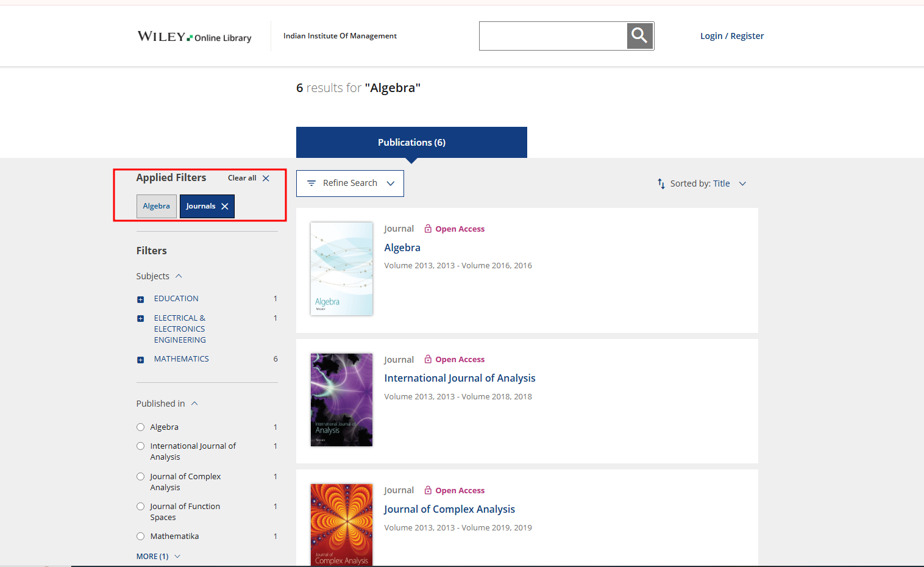Open the Refine Search dropdown
This screenshot has height=567, width=924.
(x=350, y=184)
